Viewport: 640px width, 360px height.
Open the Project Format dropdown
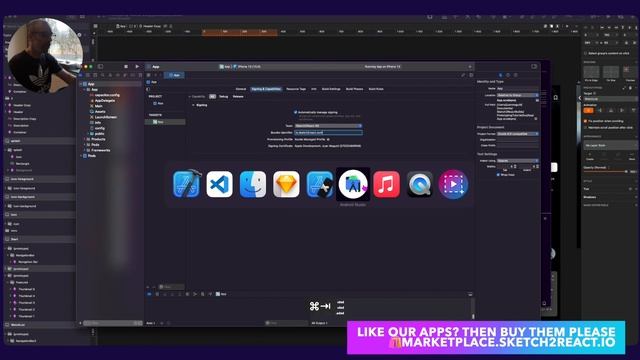[518, 134]
